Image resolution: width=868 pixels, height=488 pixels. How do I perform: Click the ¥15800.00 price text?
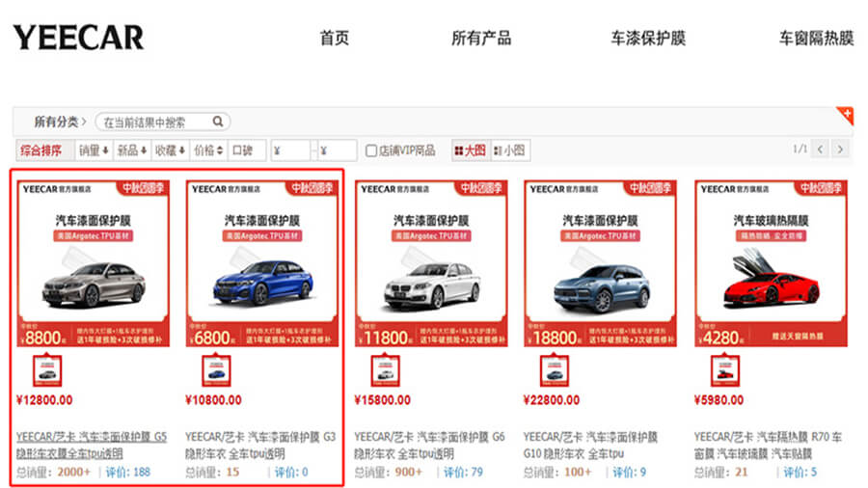[x=383, y=400]
